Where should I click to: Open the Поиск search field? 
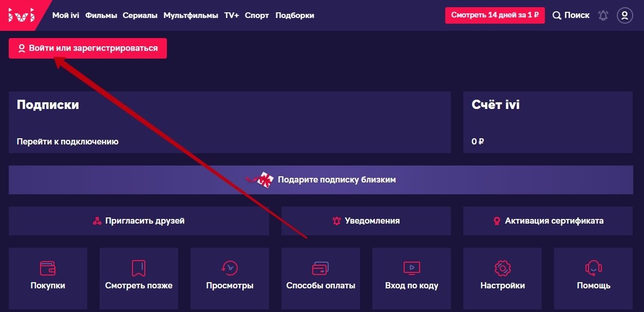point(571,15)
